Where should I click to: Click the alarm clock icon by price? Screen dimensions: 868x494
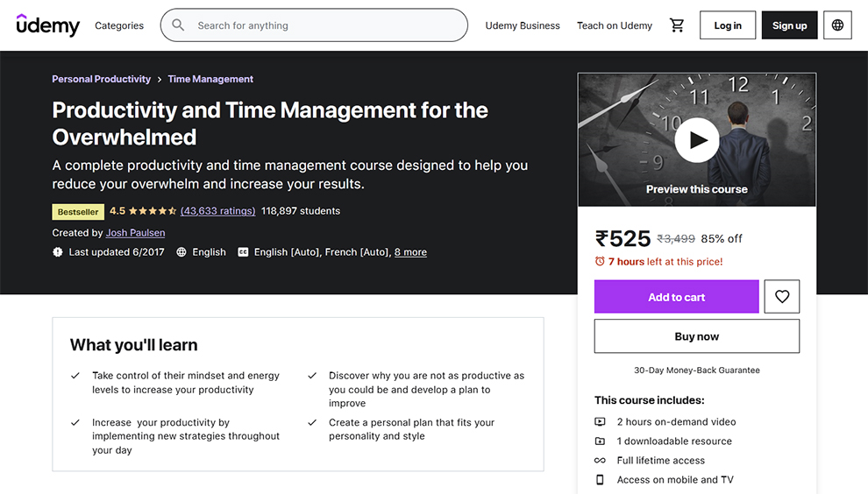point(600,262)
